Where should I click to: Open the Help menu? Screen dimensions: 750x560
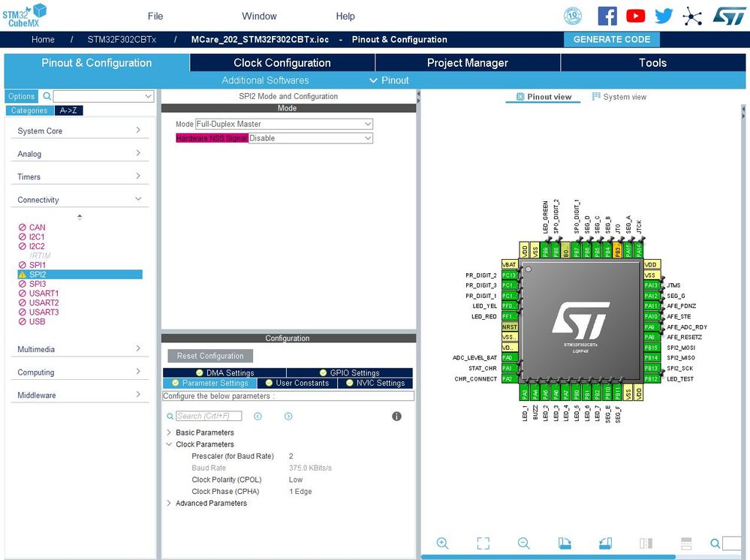point(345,17)
